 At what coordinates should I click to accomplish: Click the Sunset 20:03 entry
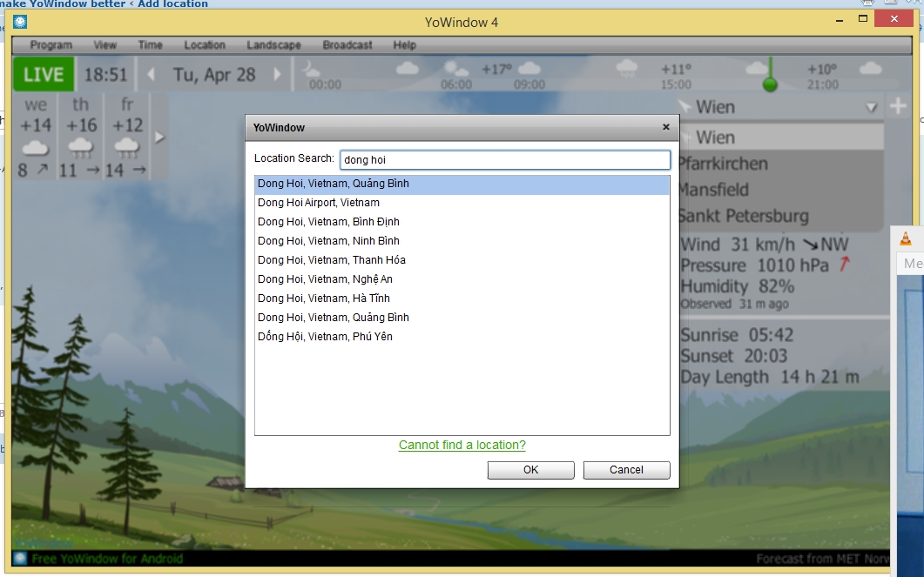pos(733,356)
